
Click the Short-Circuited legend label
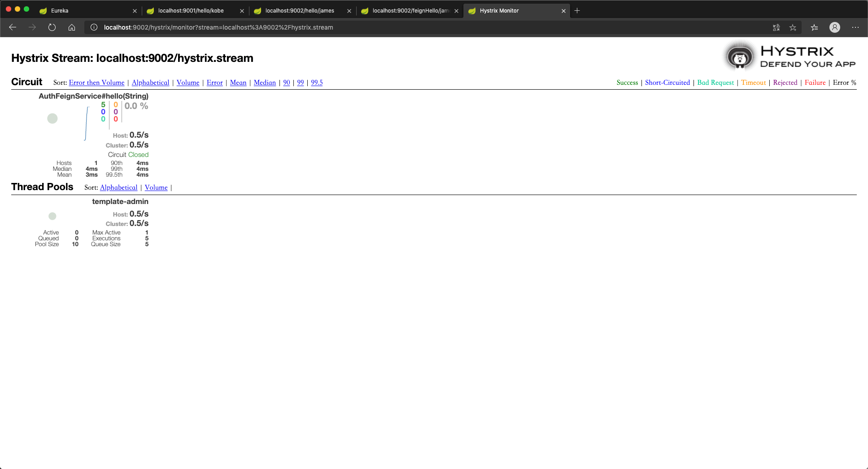click(667, 83)
